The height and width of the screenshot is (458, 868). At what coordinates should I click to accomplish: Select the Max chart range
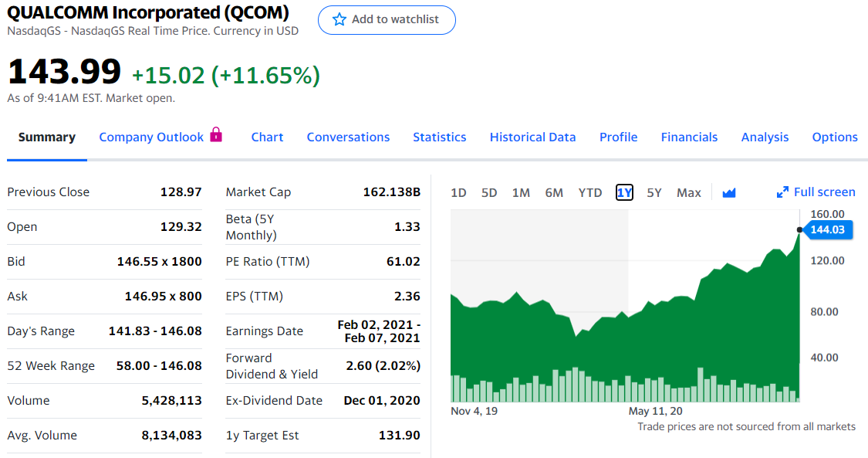pyautogui.click(x=689, y=193)
